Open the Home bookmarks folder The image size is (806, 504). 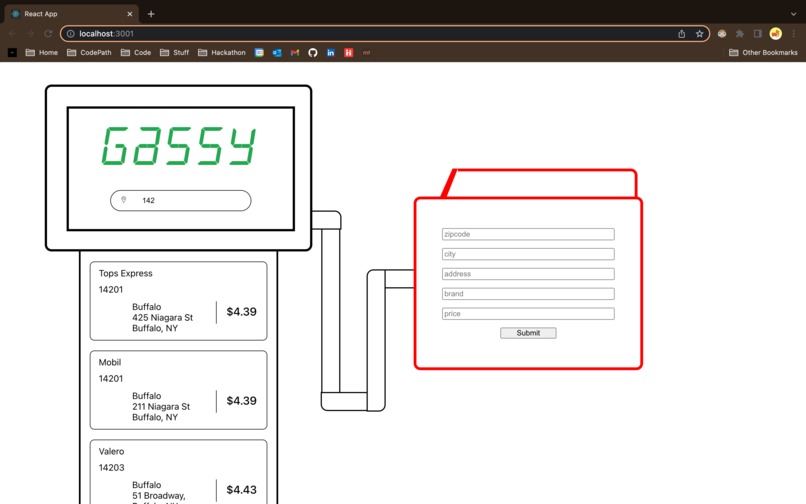tap(42, 52)
